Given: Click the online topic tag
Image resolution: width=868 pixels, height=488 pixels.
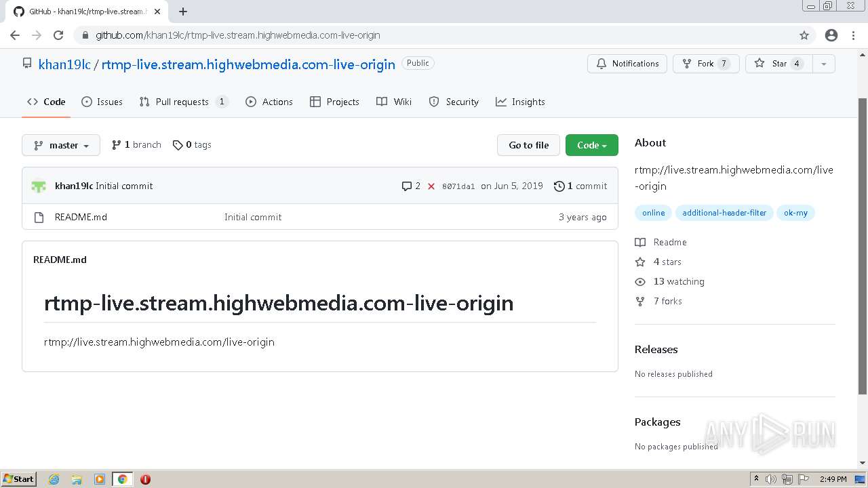Looking at the screenshot, I should tap(653, 213).
